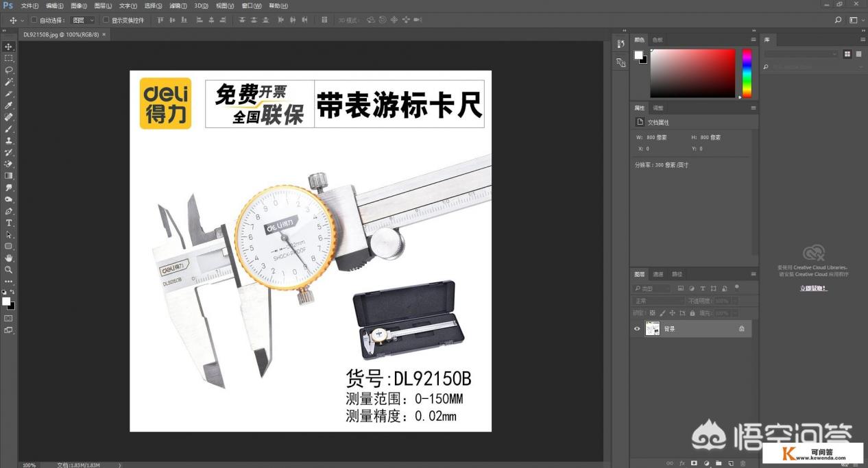Screen dimensions: 868x468
Task: Select the History Brush tool
Action: click(x=9, y=152)
